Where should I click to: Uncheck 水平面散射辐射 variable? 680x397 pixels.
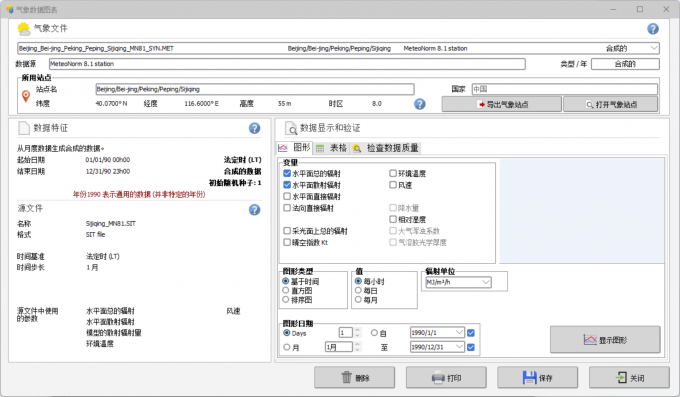287,185
